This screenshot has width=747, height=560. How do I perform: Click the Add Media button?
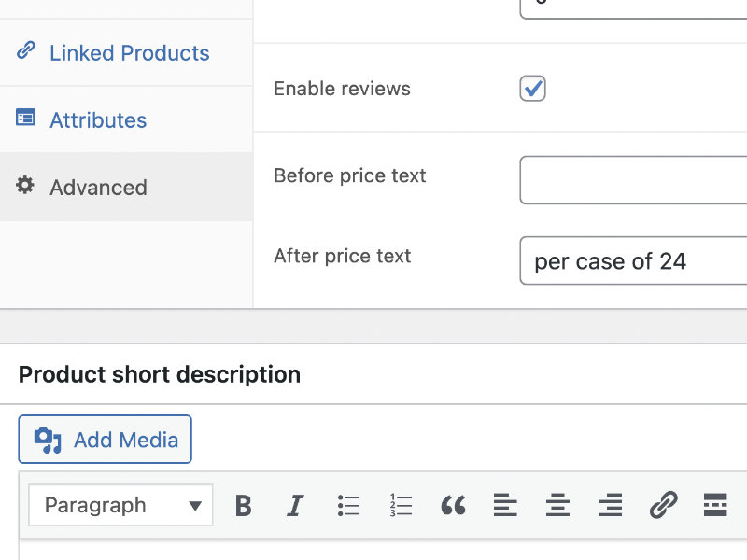pos(105,439)
